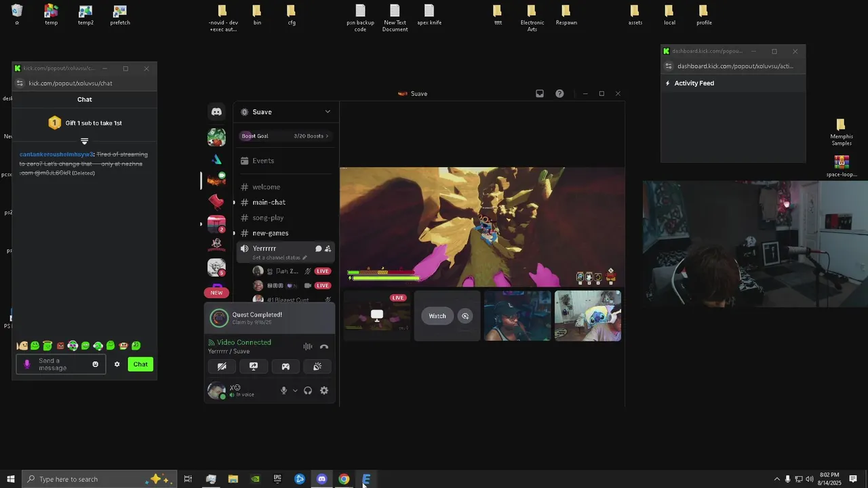Open the main-chat channel

click(x=285, y=202)
